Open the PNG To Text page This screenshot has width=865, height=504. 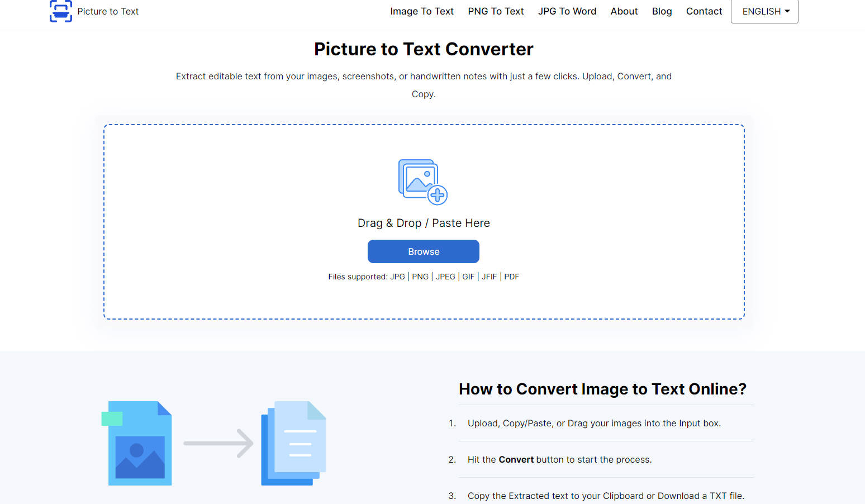tap(495, 11)
